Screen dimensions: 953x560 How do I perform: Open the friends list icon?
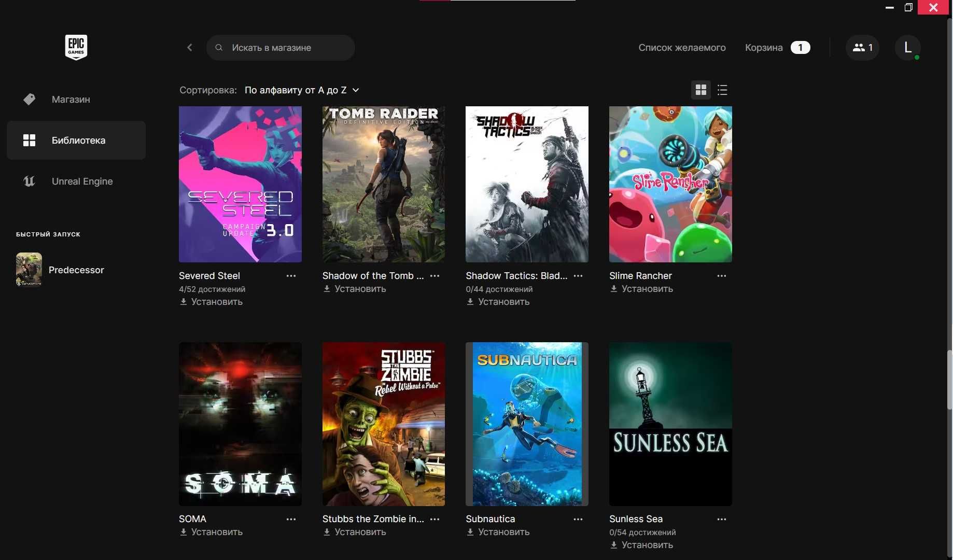[862, 48]
